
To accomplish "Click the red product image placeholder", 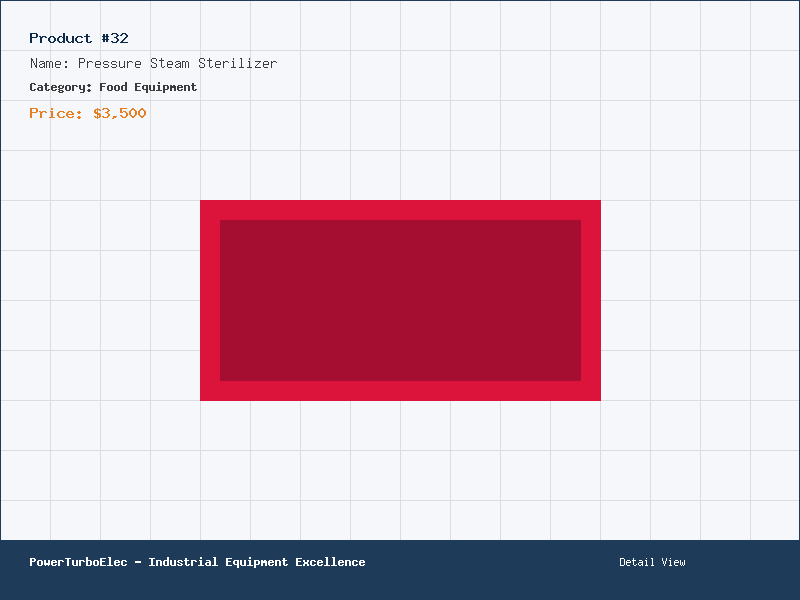I will (x=401, y=301).
